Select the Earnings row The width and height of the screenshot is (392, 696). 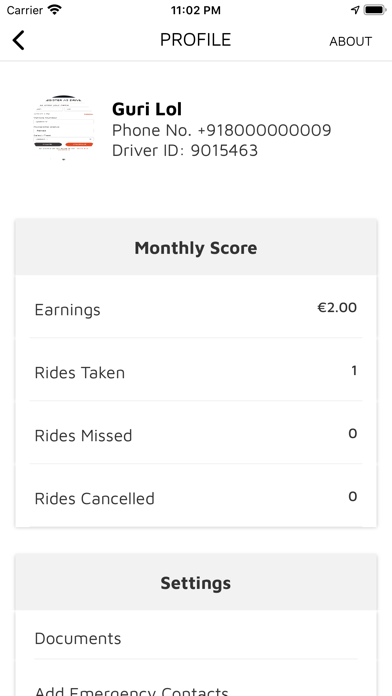pyautogui.click(x=196, y=307)
